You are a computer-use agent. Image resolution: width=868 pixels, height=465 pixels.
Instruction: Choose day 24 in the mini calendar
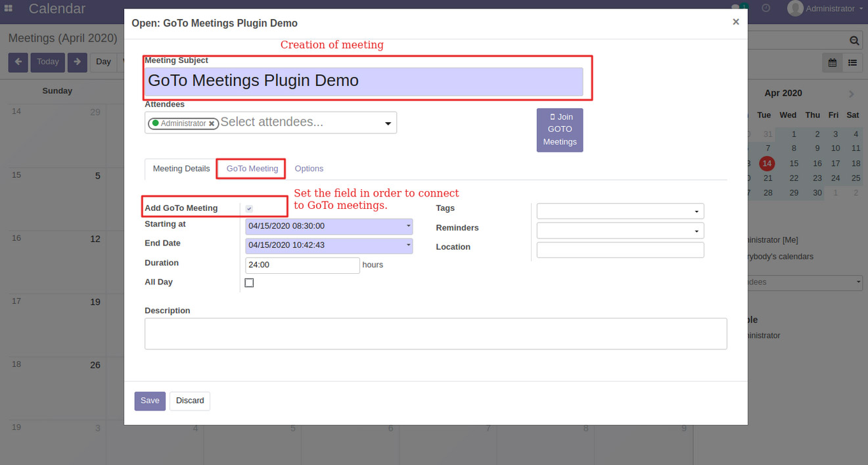[836, 178]
